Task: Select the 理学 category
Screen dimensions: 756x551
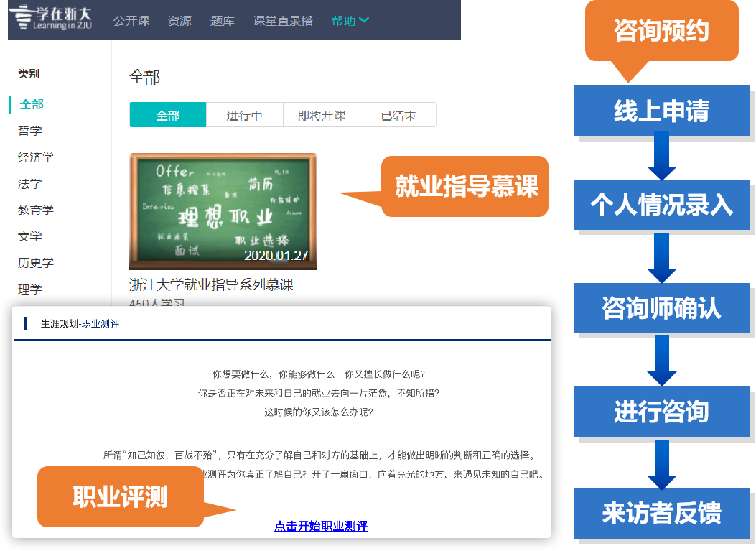Action: [x=29, y=289]
